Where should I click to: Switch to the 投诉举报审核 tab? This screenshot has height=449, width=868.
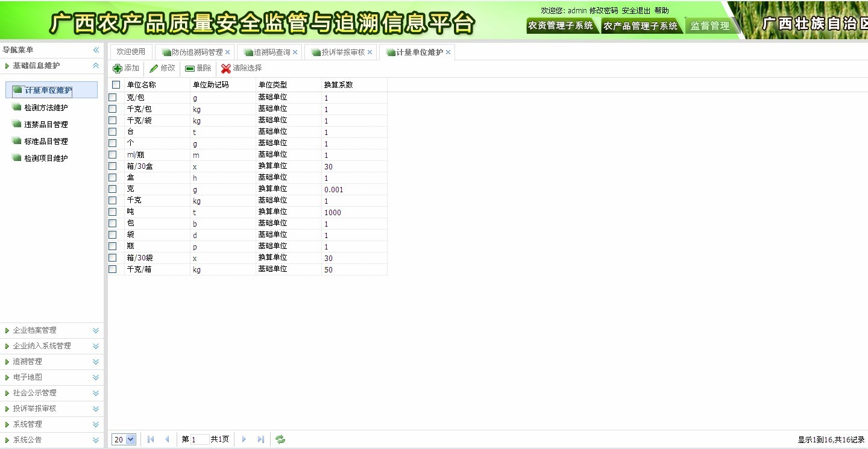[x=341, y=52]
